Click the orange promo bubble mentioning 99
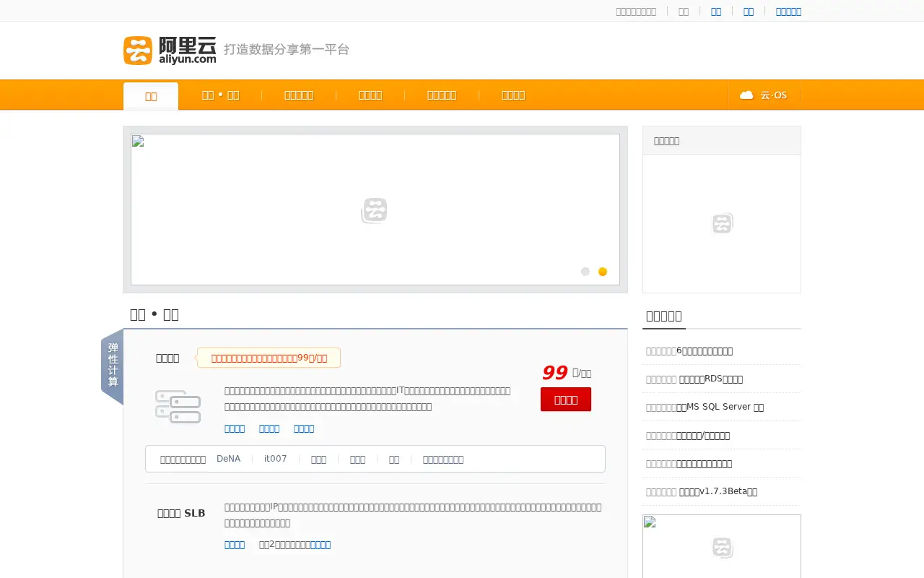 [269, 358]
